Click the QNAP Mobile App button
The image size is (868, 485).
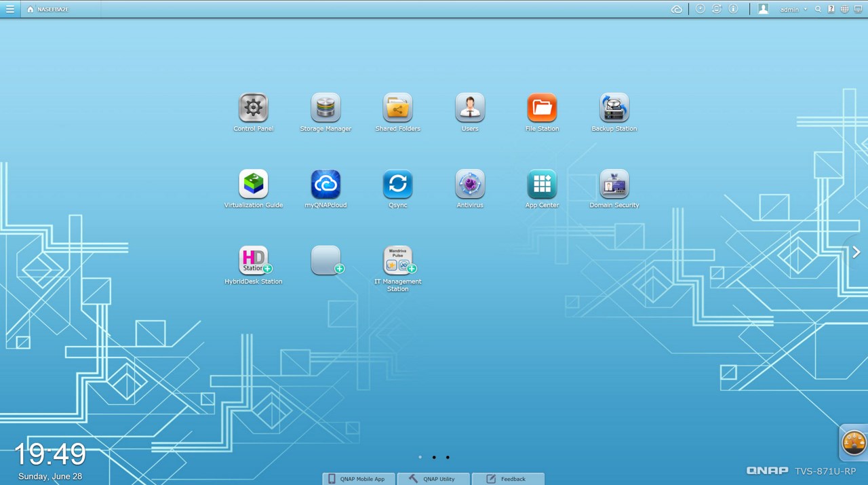pos(358,479)
